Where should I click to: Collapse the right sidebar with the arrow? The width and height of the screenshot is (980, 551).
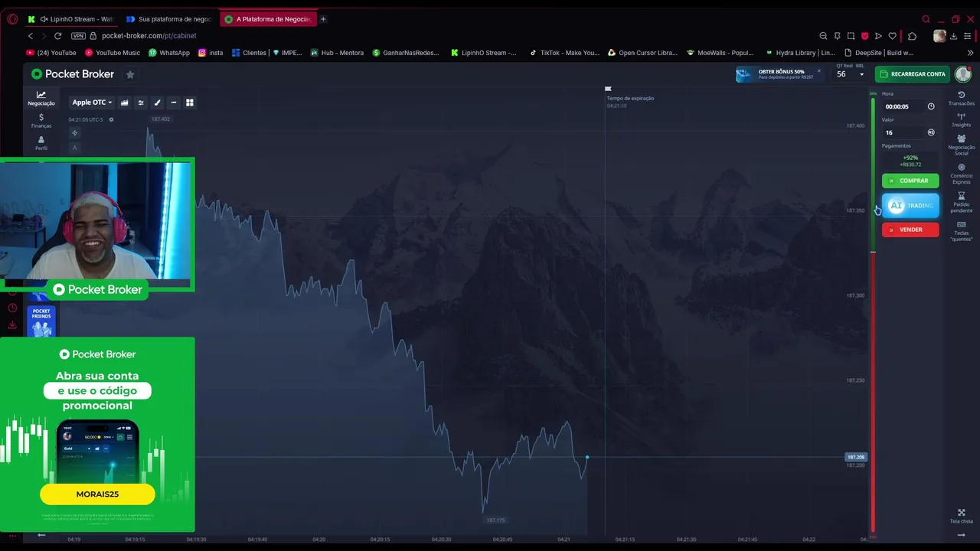tap(962, 535)
